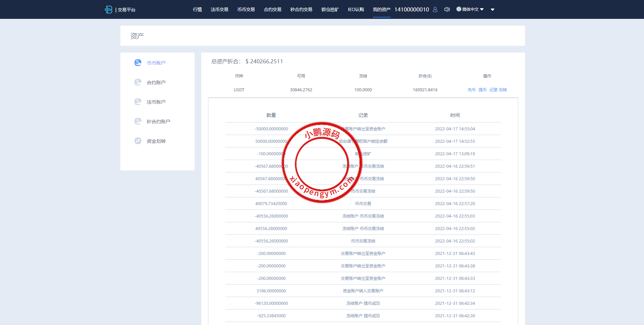Click the 法币账户 sidebar icon
This screenshot has height=325, width=644.
coord(138,102)
